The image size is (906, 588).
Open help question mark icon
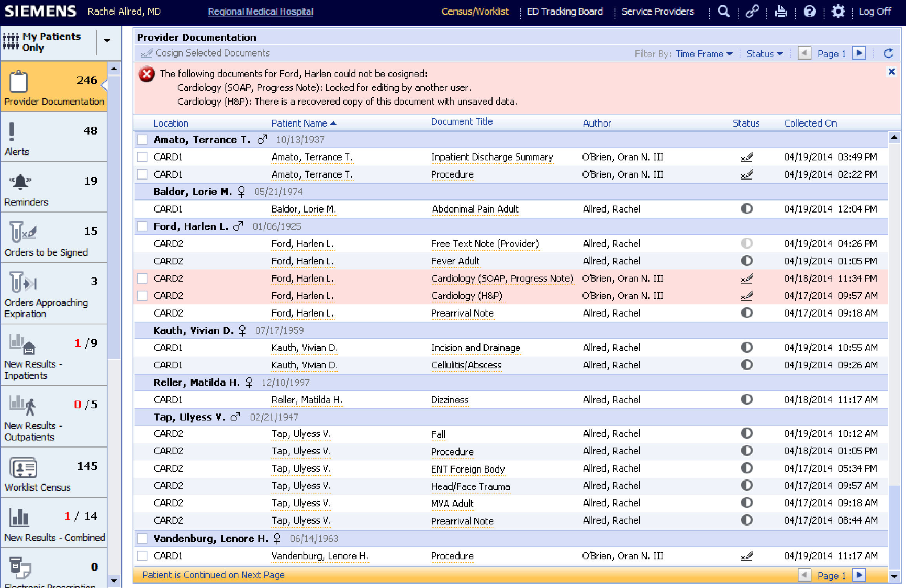click(x=809, y=11)
